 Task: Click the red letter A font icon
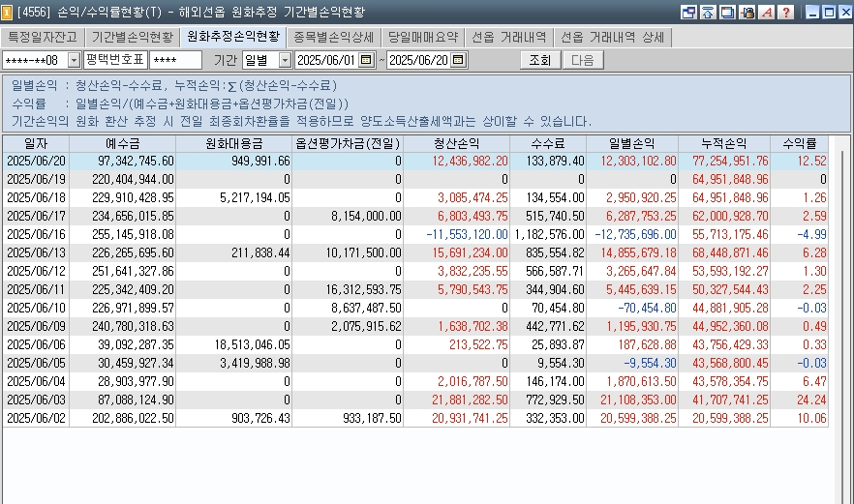pos(767,12)
